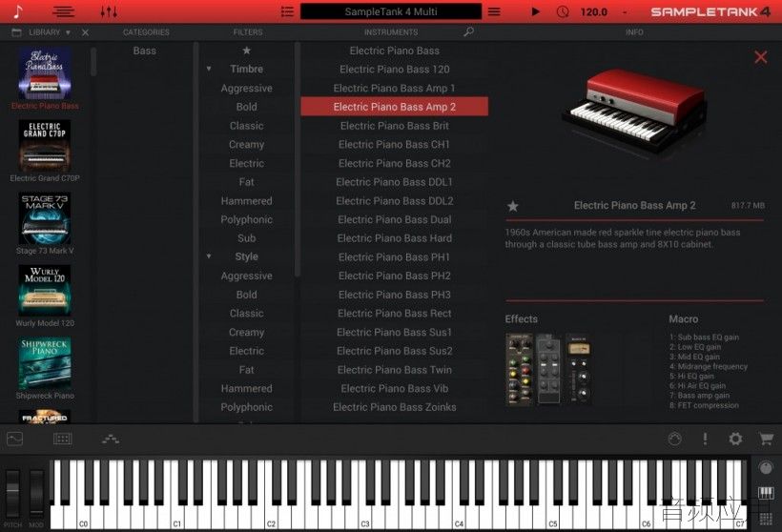Viewport: 782px width, 532px height.
Task: Open the arpeggiator pattern icon
Action: [x=111, y=439]
